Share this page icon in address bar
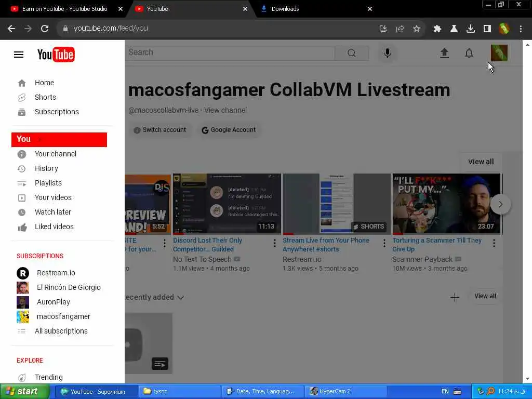532x399 pixels. (400, 29)
